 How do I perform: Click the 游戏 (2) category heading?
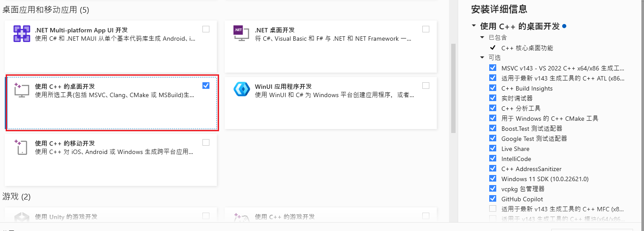pyautogui.click(x=17, y=196)
